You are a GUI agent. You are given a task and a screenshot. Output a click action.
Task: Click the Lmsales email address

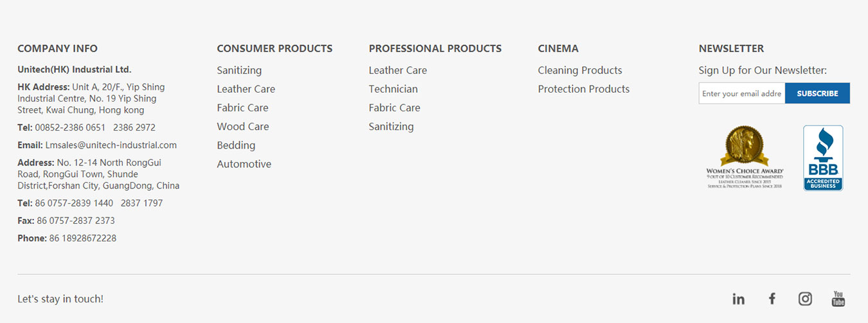point(111,145)
